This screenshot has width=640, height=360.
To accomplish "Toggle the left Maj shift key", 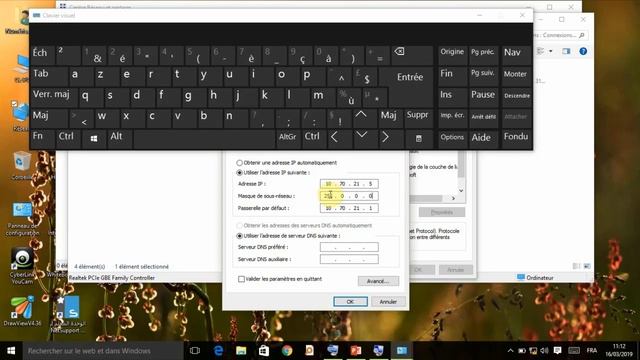I will (x=49, y=118).
